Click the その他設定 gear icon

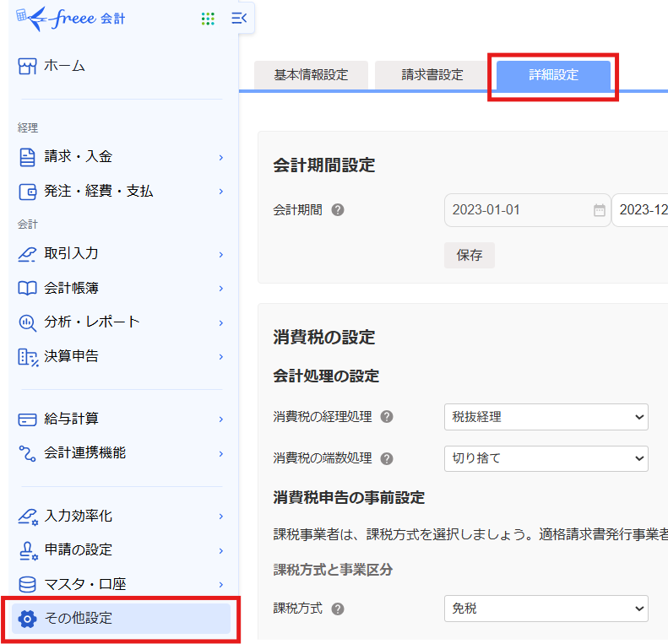coord(28,619)
